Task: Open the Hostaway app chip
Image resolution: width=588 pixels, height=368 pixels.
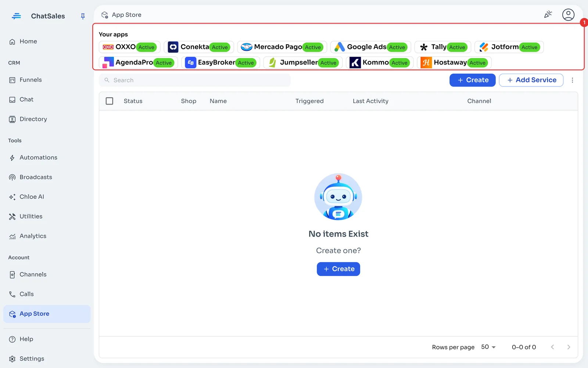Action: point(454,63)
